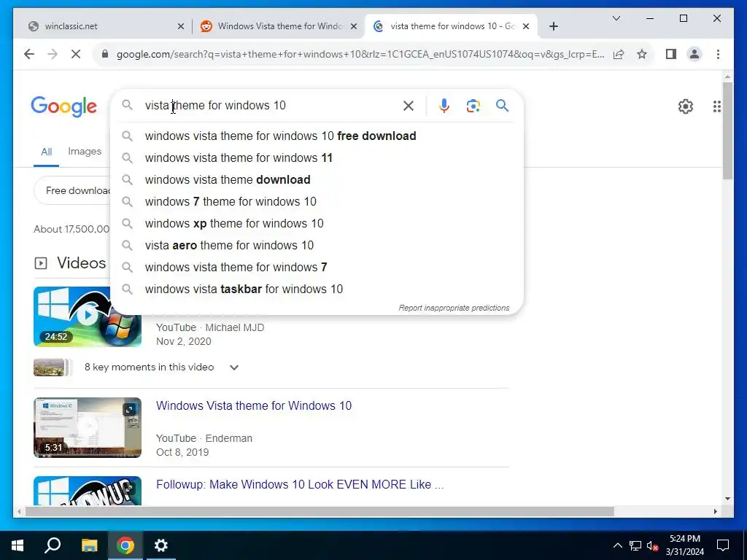Play the 24:52 video thumbnail
The width and height of the screenshot is (747, 560).
pyautogui.click(x=88, y=316)
